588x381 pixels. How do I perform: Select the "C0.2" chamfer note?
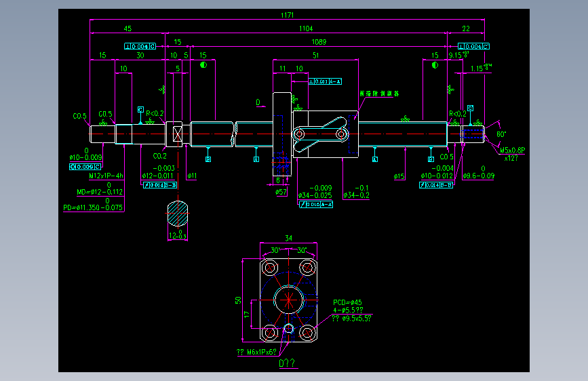[x=160, y=156]
